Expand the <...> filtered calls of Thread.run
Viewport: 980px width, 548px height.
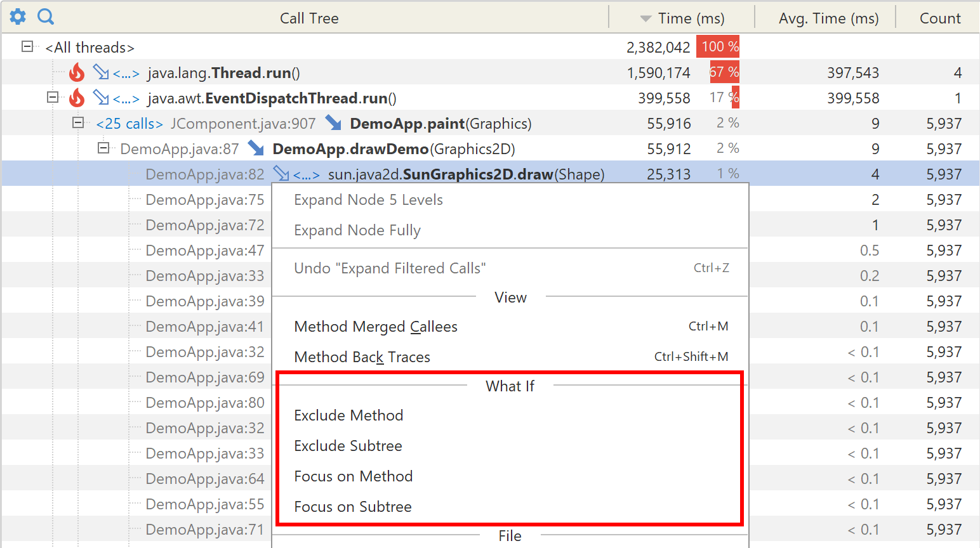pos(126,74)
